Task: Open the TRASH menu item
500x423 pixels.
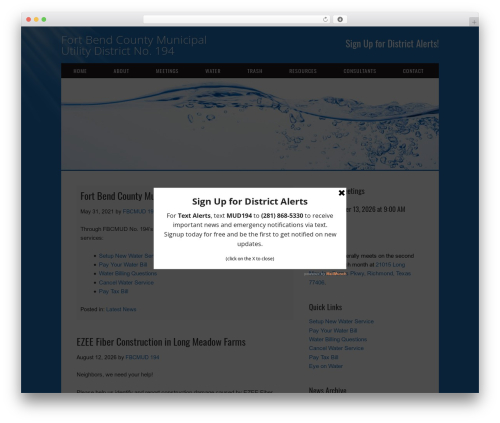Action: click(255, 71)
